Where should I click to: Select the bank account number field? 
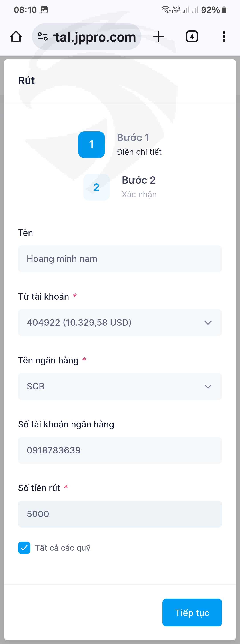click(120, 450)
